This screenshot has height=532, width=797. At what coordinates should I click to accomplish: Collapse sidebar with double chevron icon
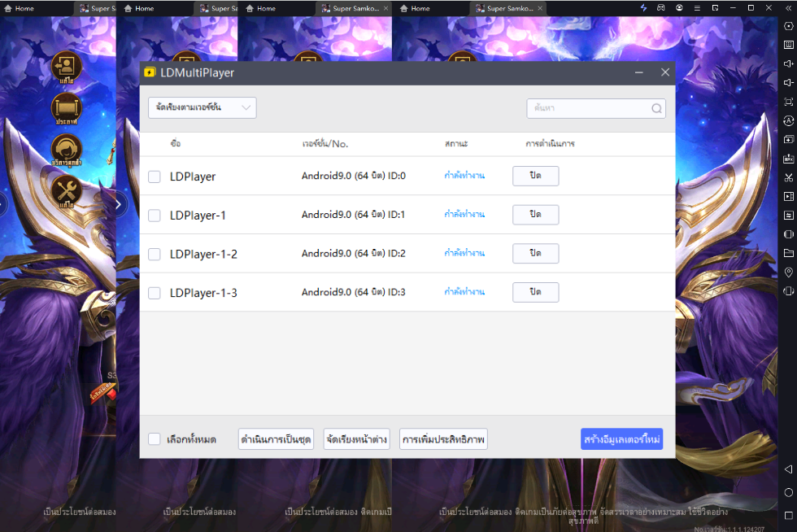click(788, 8)
